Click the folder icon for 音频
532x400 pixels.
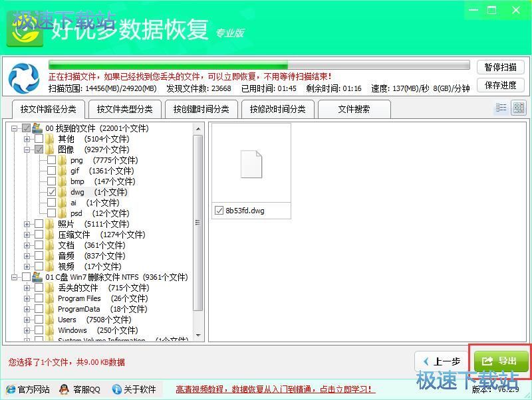click(50, 256)
